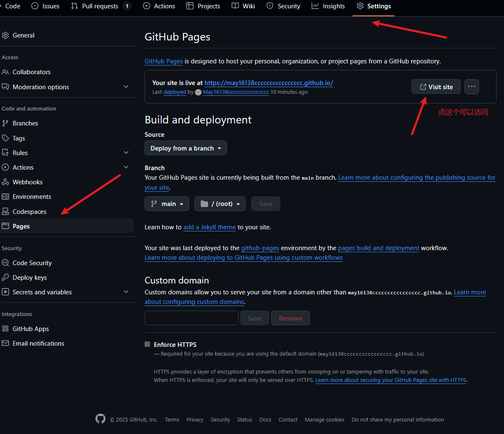Click the Environments server icon
The height and width of the screenshot is (434, 504).
[5, 196]
